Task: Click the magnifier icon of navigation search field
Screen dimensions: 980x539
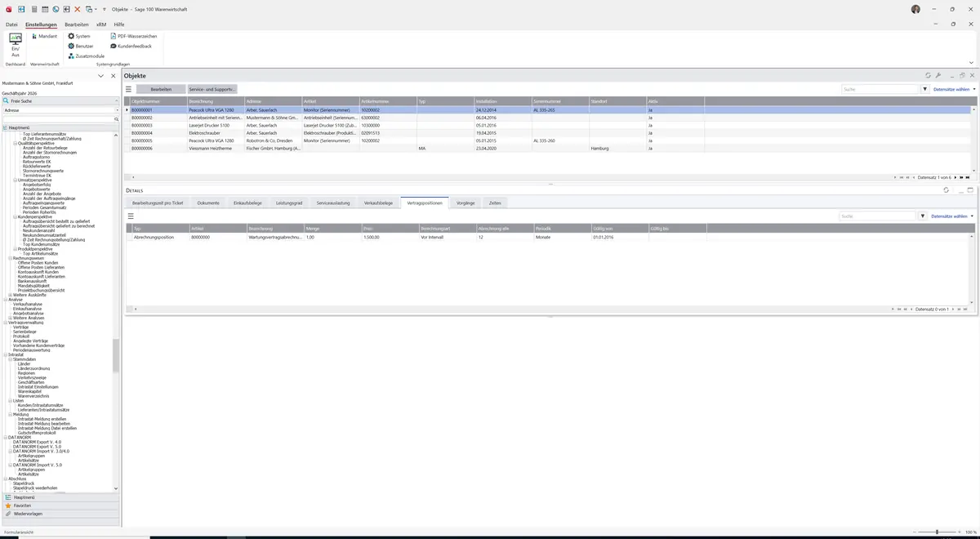Action: [x=117, y=119]
